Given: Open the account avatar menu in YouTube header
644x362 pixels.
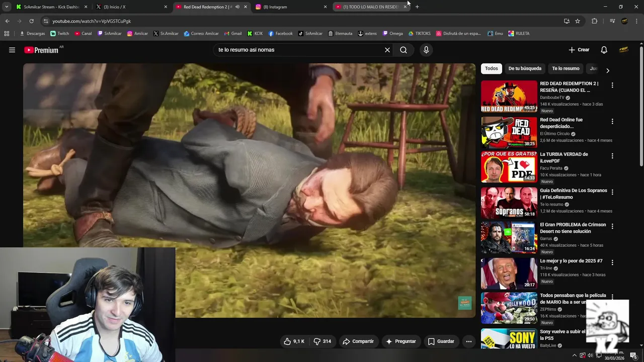Looking at the screenshot, I should [624, 50].
